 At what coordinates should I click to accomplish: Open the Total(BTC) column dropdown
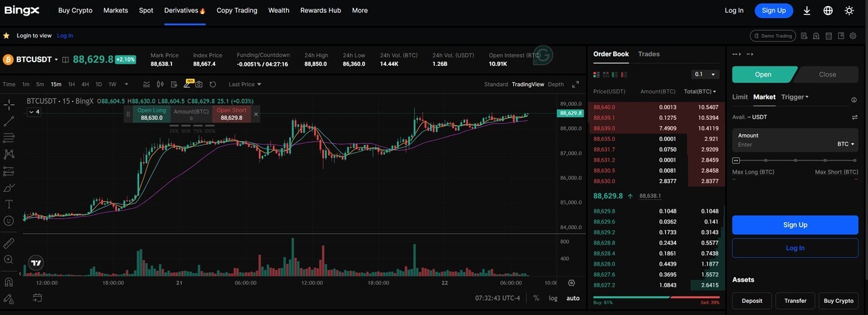pyautogui.click(x=699, y=91)
